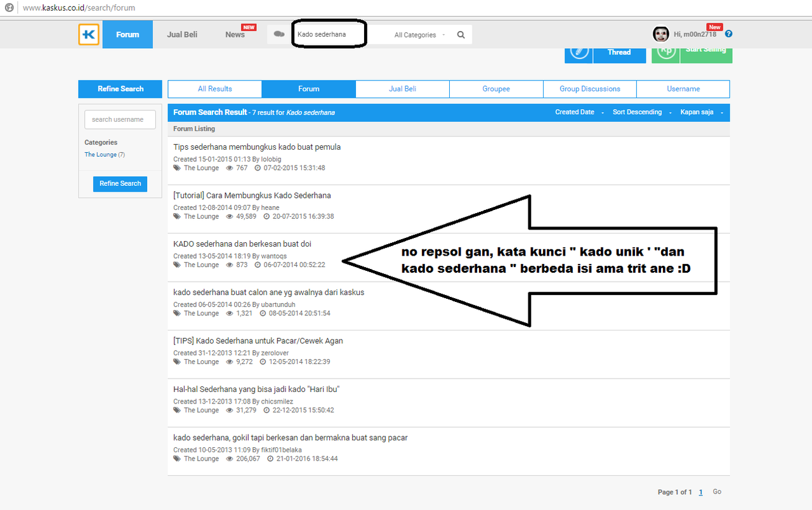812x510 pixels.
Task: Click The Lounge tag on the ubartunduh thread
Action: pyautogui.click(x=201, y=313)
